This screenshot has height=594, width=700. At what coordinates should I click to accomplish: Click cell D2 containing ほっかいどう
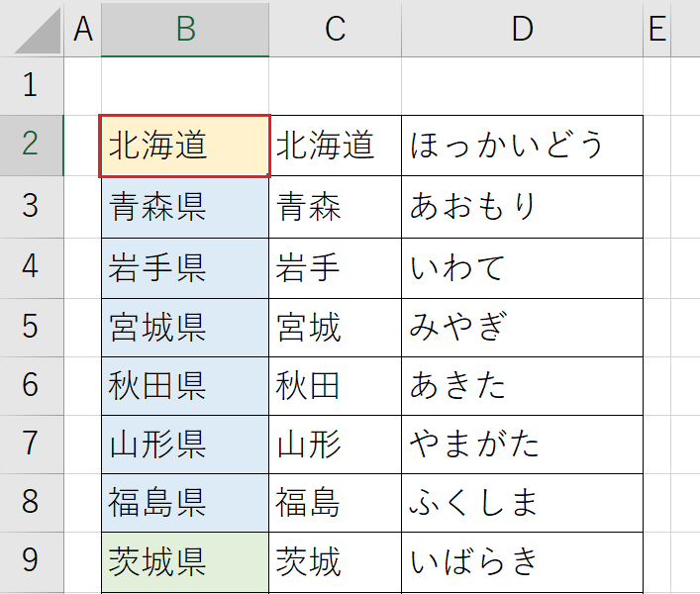pyautogui.click(x=523, y=146)
